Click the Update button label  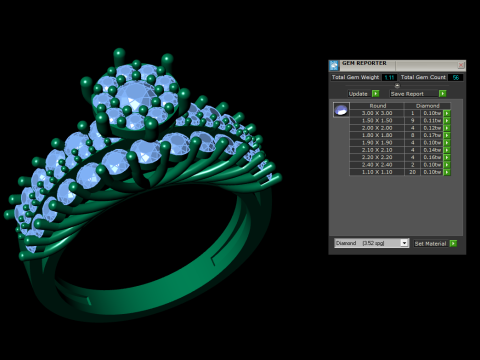[x=358, y=94]
